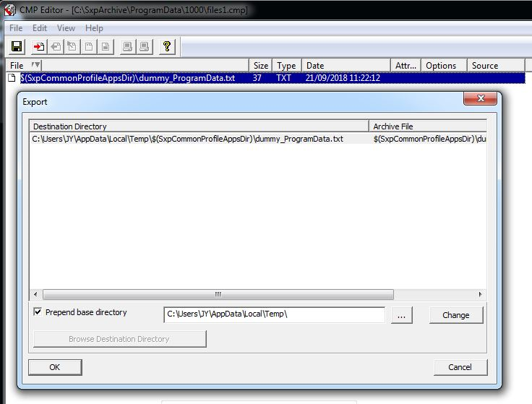Click OK in Export dialog
532x404 pixels.
tap(55, 367)
